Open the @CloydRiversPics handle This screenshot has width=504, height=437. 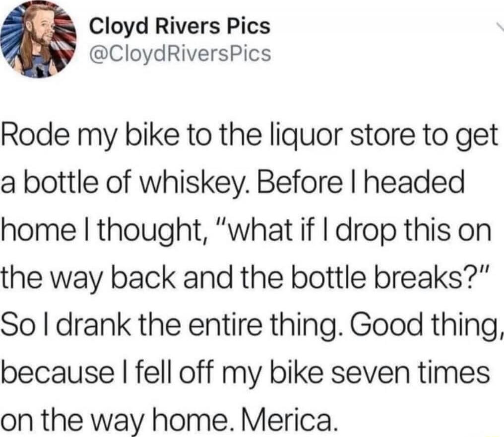[180, 54]
